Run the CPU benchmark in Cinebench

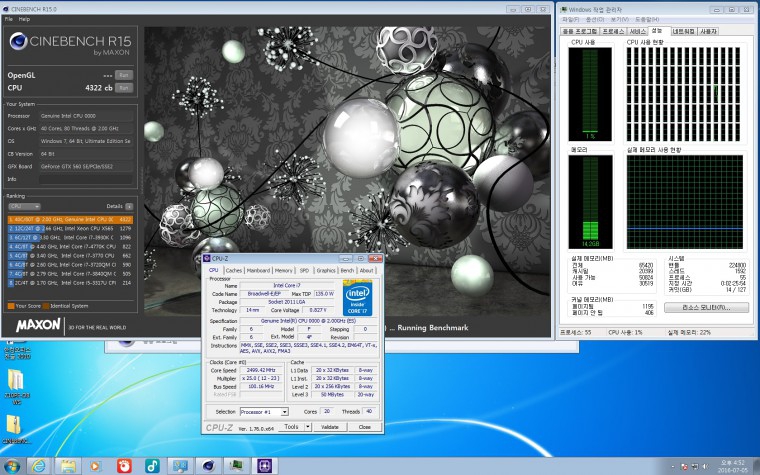click(124, 88)
